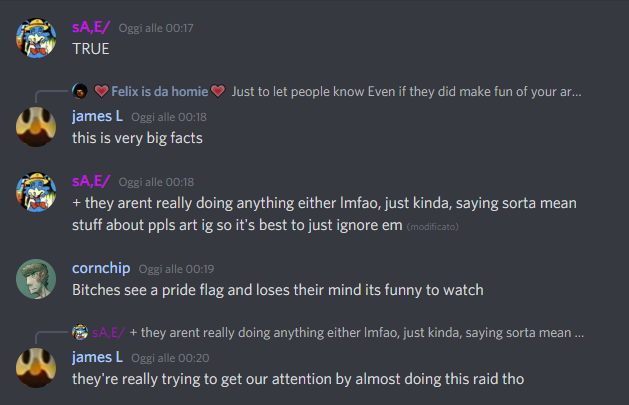Viewport: 629px width, 405px height.
Task: Open cornchip's profile avatar
Action: click(36, 279)
